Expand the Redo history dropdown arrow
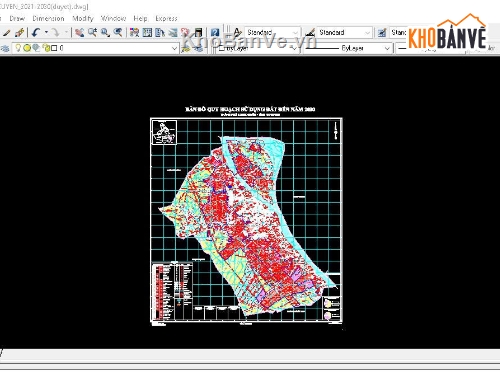The width and height of the screenshot is (500, 375). click(66, 32)
